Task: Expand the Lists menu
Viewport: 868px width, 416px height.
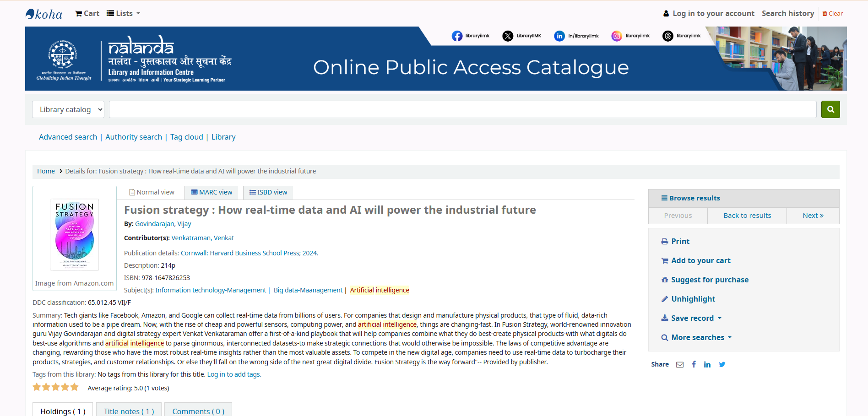Action: click(x=123, y=14)
